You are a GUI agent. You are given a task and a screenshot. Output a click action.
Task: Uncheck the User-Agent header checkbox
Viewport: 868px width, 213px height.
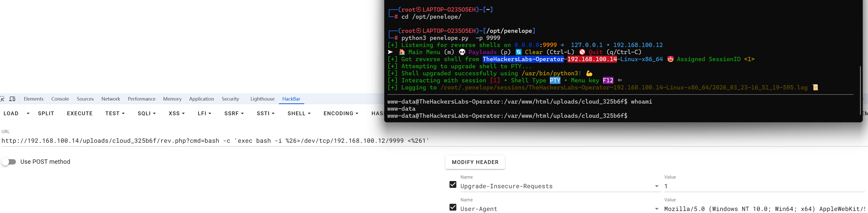(x=453, y=207)
